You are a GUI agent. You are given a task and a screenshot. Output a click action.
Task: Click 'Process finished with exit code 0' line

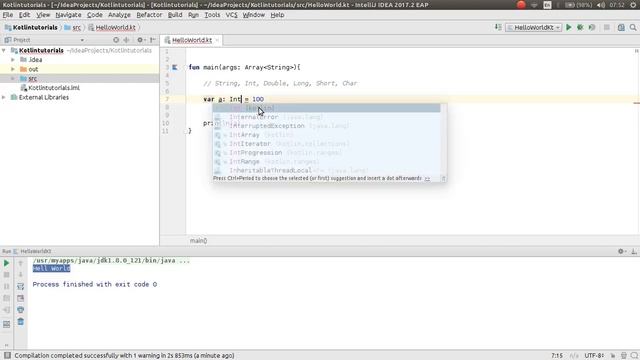tap(95, 284)
